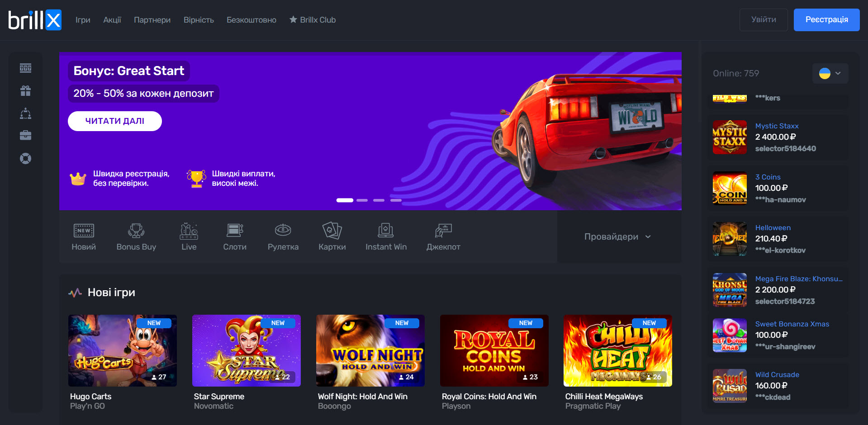Open Mega Fire Blaze Khonsu game icon
This screenshot has height=425, width=868.
(730, 290)
